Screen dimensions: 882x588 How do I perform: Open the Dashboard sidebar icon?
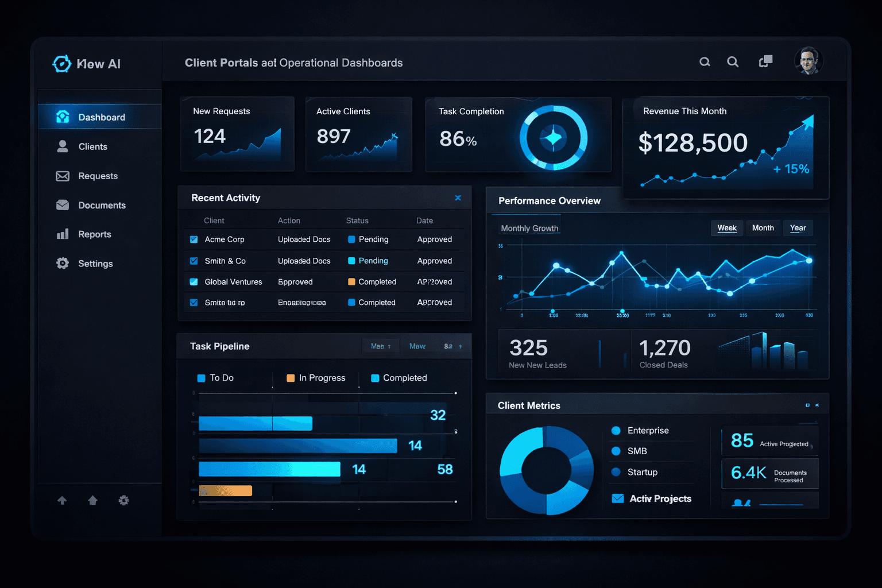coord(63,117)
